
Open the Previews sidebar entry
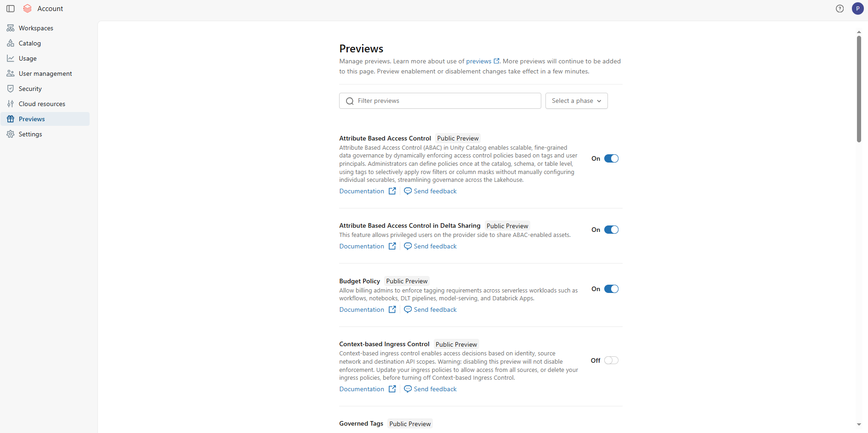[31, 119]
